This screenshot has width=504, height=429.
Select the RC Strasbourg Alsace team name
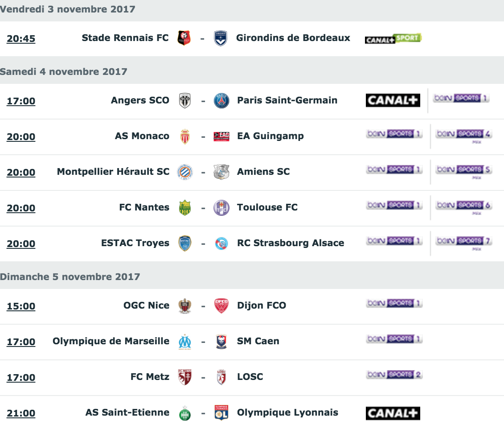[291, 243]
